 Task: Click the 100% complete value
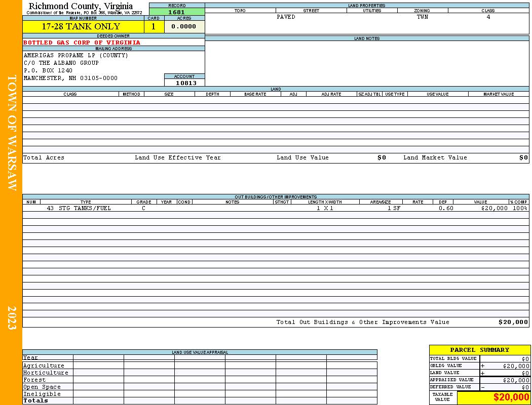coord(520,208)
